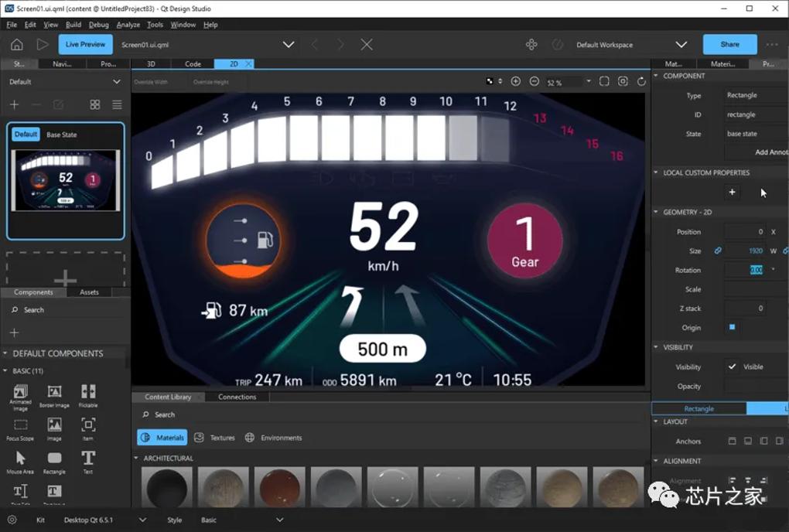Screen dimensions: 789x532
Task: Click the run project play icon
Action: tap(43, 45)
